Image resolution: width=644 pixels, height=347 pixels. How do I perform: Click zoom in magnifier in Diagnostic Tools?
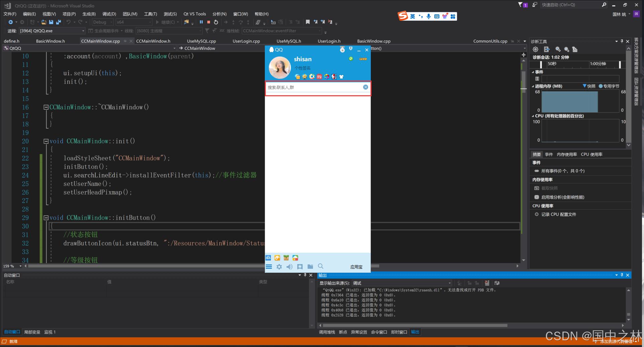coord(558,49)
